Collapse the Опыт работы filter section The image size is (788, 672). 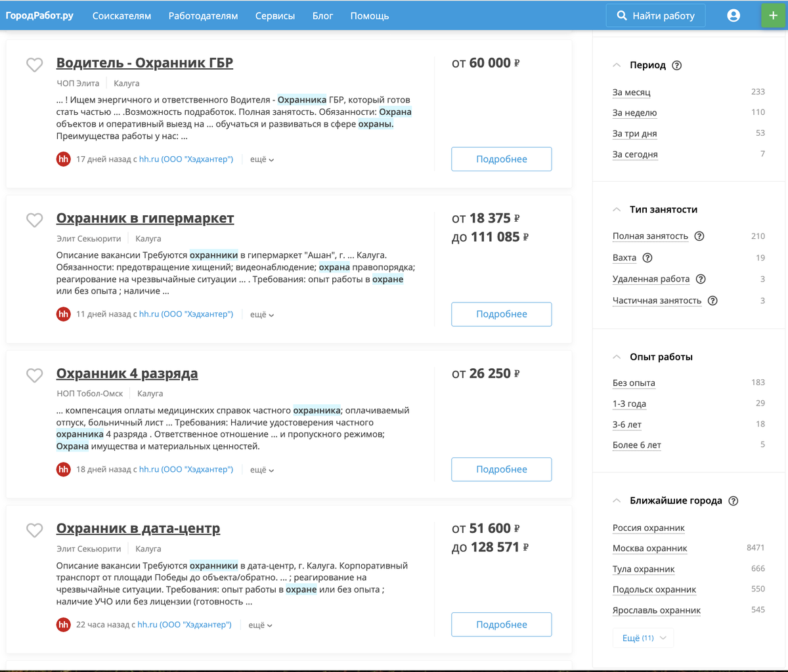click(x=617, y=357)
